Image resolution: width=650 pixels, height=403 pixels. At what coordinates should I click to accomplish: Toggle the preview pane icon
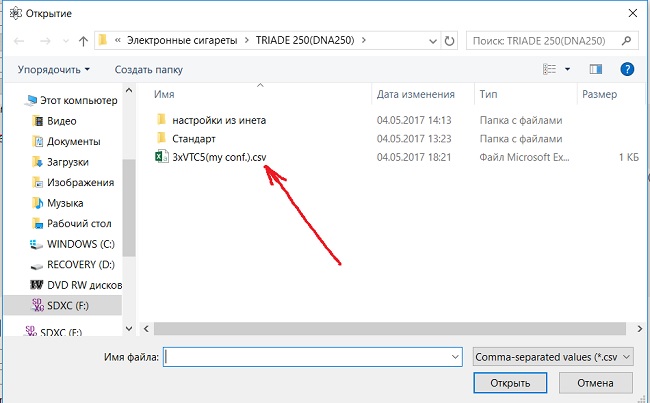tap(596, 69)
